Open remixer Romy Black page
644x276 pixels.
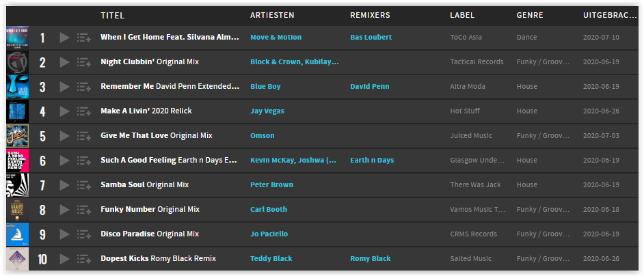click(x=371, y=259)
